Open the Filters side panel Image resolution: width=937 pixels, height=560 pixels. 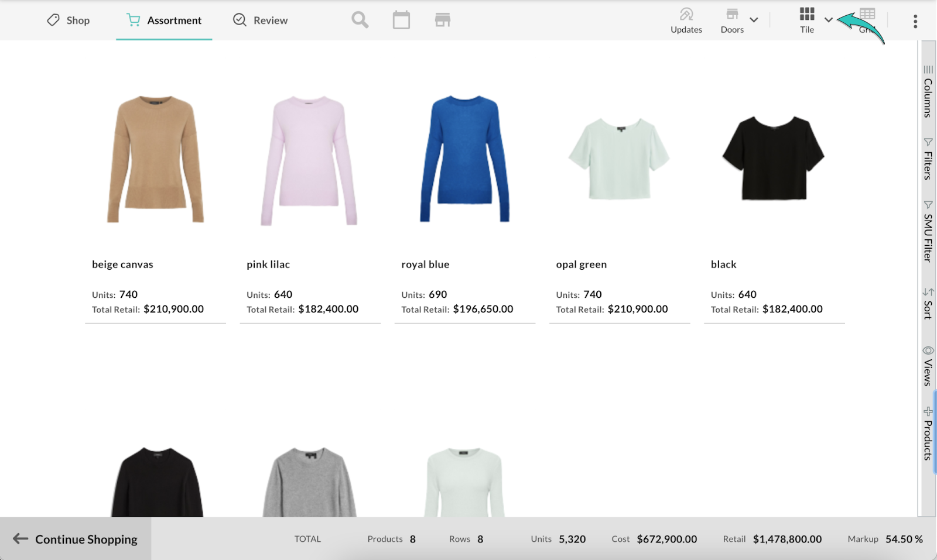[928, 159]
